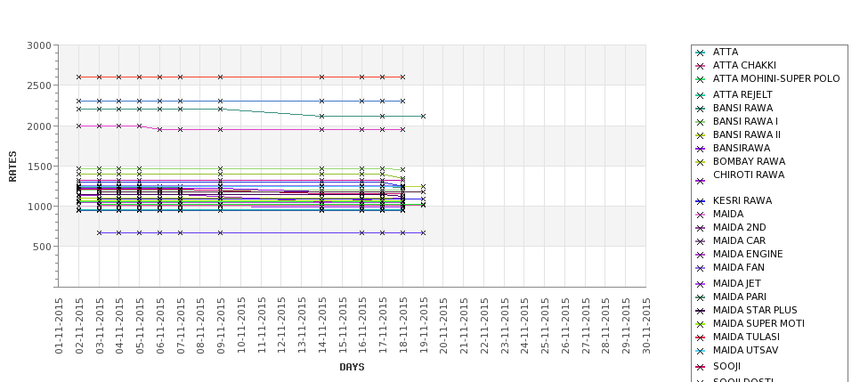This screenshot has width=868, height=382.
Task: Select the 1500 value on the rates axis
Action: point(39,167)
